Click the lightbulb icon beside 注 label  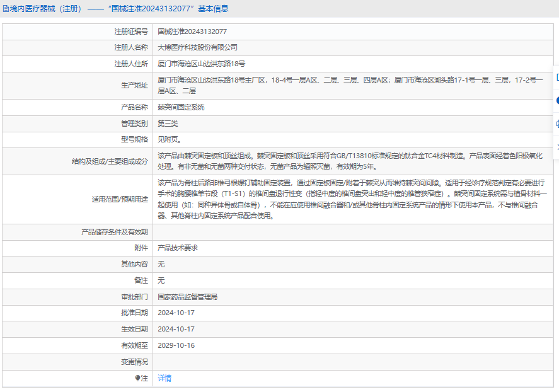[138, 378]
